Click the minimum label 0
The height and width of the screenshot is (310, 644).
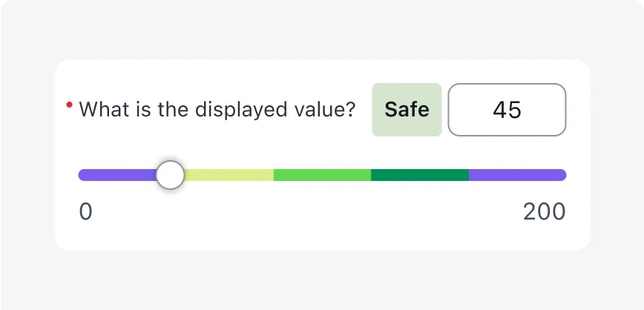click(x=85, y=212)
